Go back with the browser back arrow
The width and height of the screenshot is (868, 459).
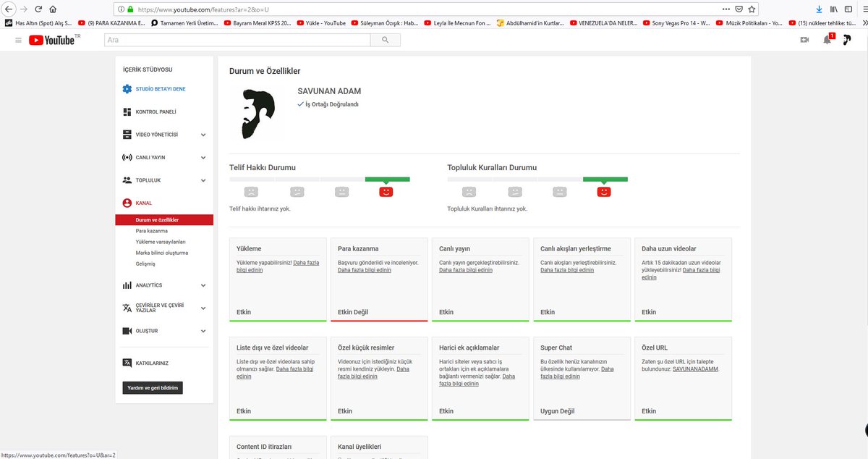pos(9,9)
